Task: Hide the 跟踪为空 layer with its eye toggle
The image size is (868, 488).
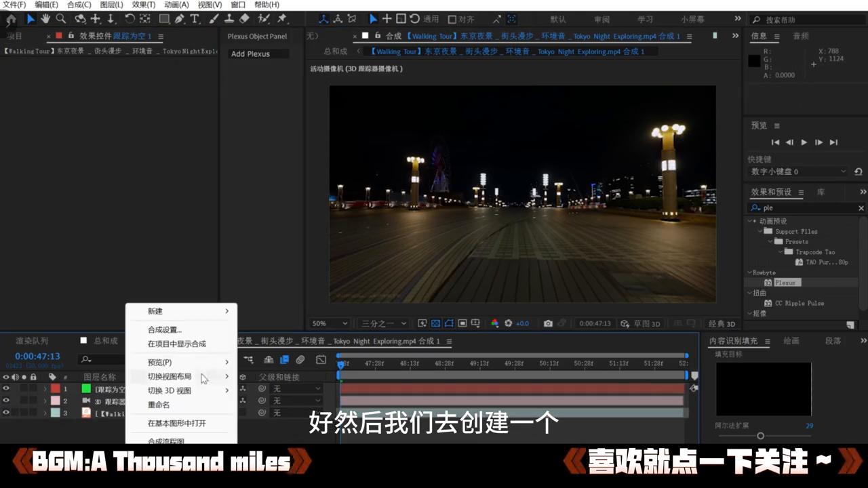Action: pyautogui.click(x=5, y=388)
